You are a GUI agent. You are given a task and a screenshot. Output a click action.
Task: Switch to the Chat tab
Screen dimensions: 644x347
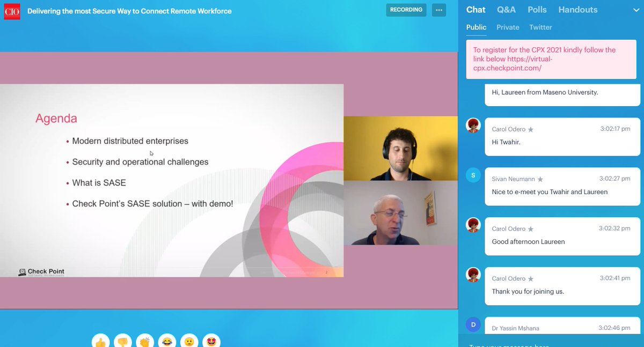tap(475, 10)
